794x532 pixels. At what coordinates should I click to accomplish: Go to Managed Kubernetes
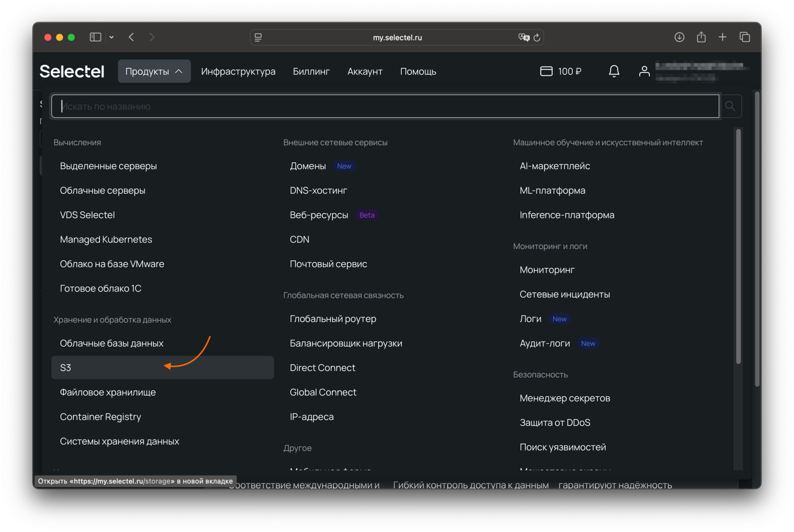[106, 240]
